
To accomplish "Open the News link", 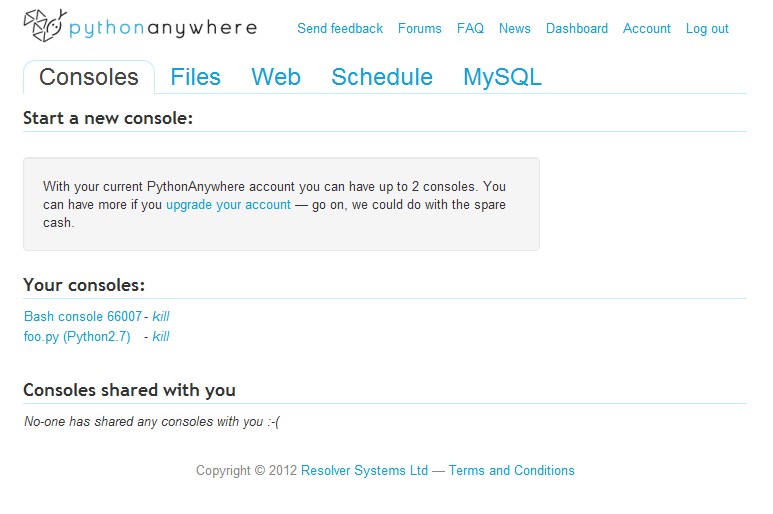I will point(515,29).
